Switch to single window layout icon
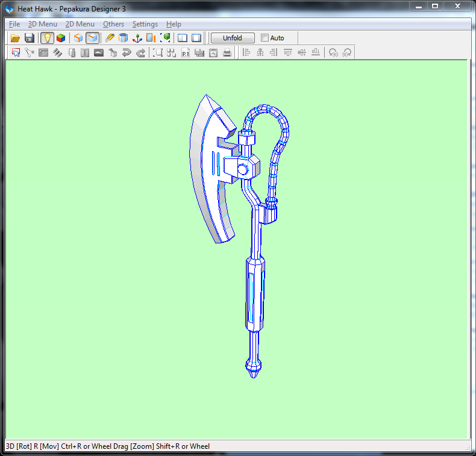The width and height of the screenshot is (476, 456). point(196,38)
